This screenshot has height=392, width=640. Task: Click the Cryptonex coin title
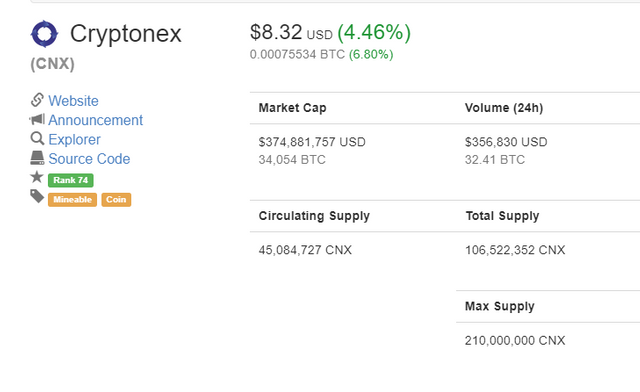click(126, 33)
